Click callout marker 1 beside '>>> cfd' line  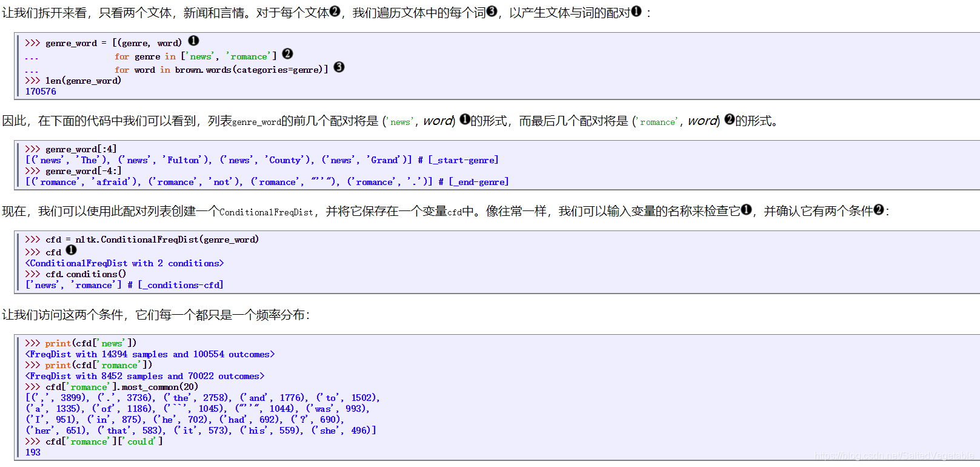71,250
